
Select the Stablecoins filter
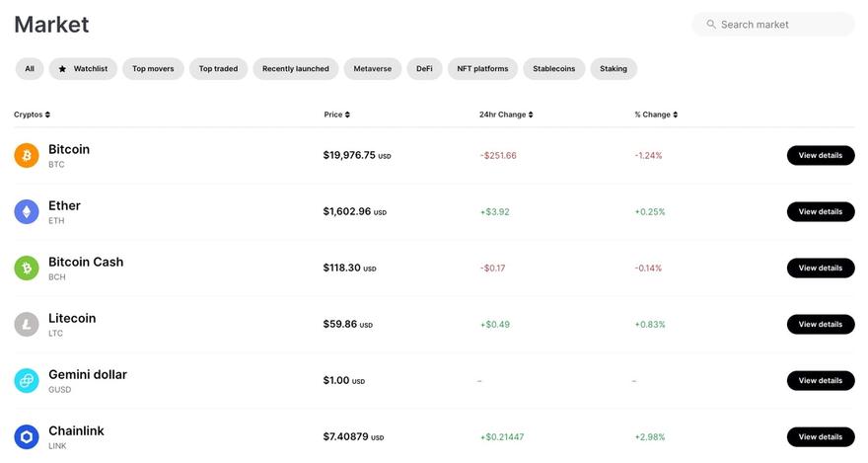(x=554, y=69)
